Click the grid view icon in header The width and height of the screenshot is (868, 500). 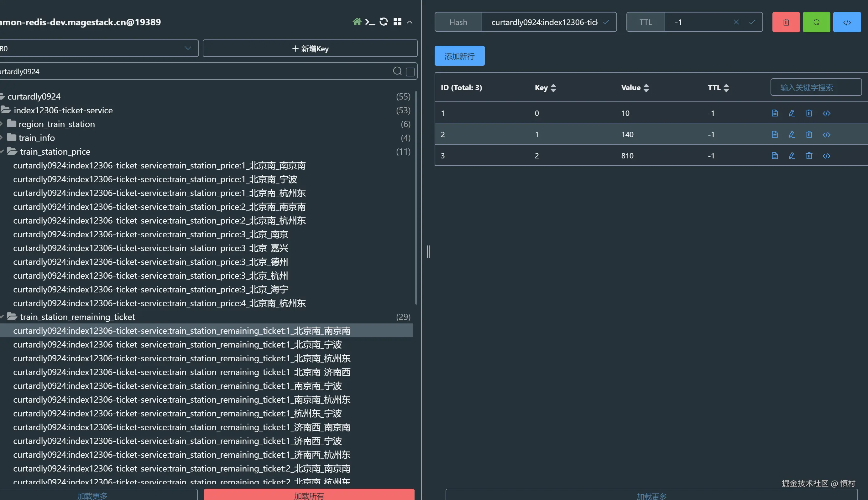pyautogui.click(x=397, y=22)
